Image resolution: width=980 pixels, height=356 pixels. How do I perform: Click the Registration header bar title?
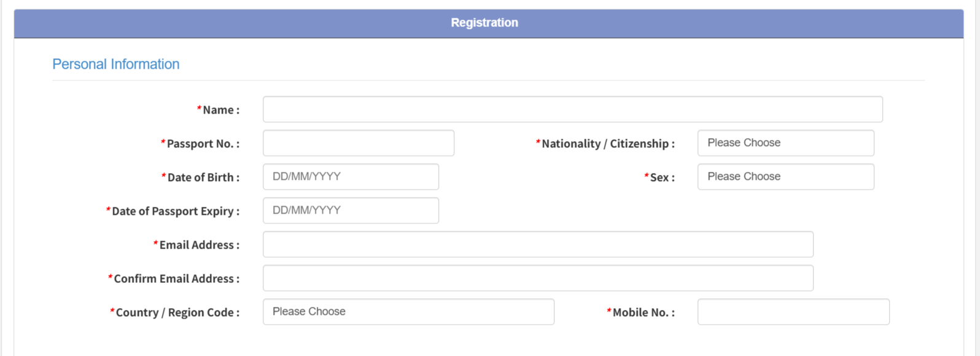pos(484,23)
